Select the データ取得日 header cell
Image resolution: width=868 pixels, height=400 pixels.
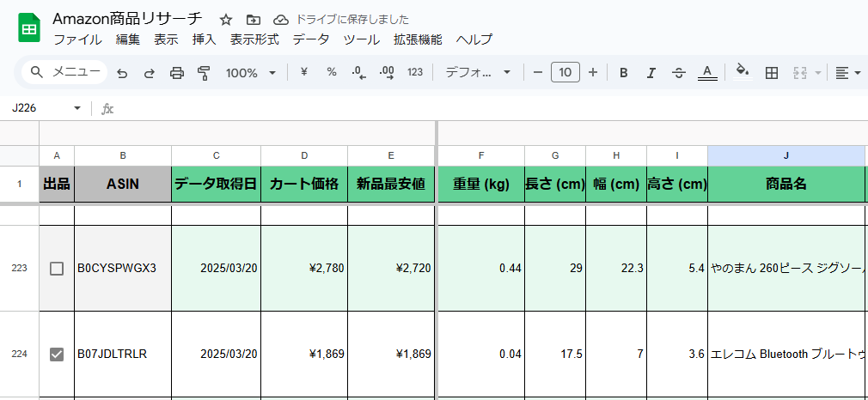216,185
